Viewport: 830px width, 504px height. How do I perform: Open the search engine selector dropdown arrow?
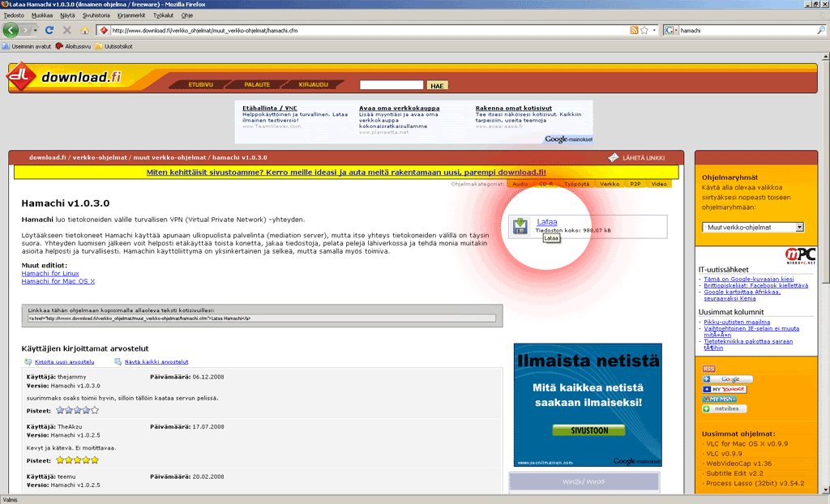coord(676,30)
